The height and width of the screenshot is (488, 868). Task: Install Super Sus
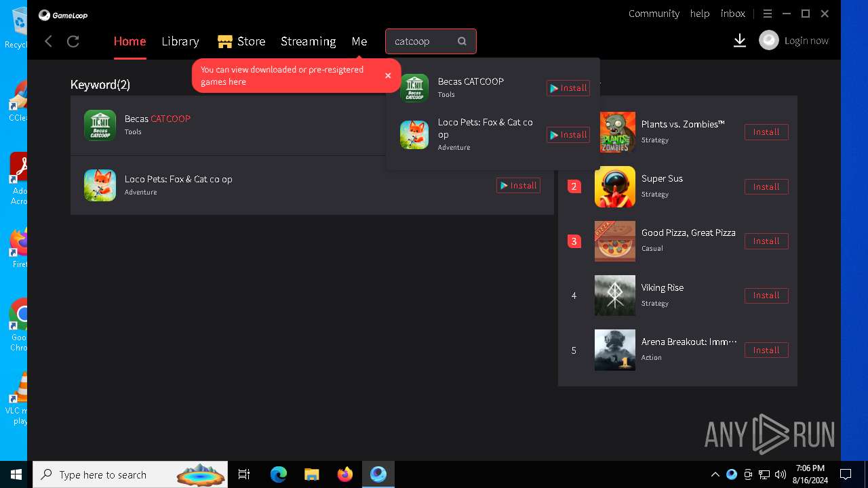pos(766,186)
